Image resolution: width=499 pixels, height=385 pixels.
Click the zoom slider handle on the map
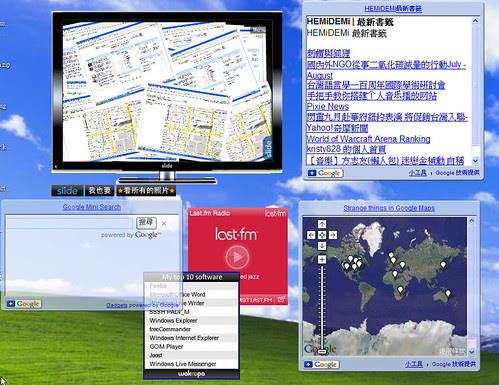point(322,351)
